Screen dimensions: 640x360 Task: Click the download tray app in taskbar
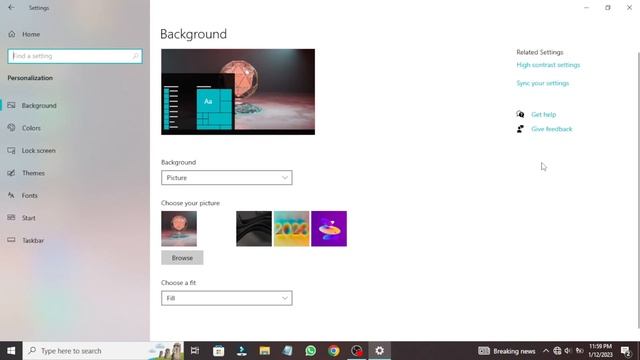coord(242,351)
